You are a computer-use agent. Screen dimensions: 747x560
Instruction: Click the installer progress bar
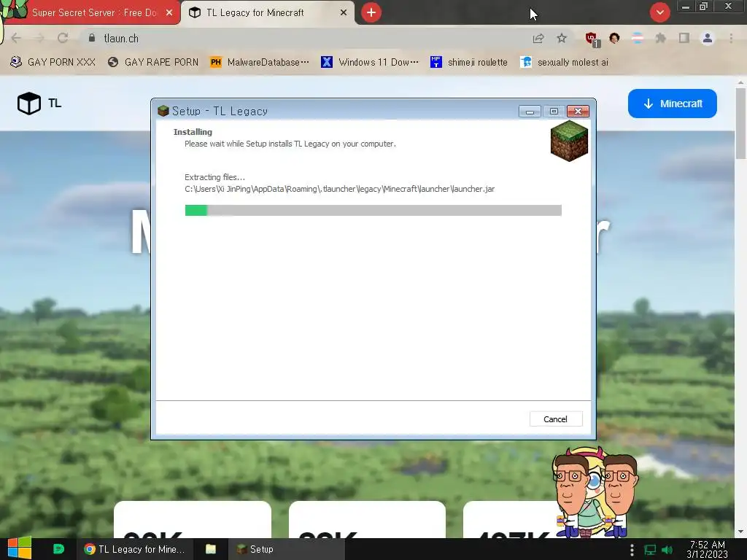373,210
